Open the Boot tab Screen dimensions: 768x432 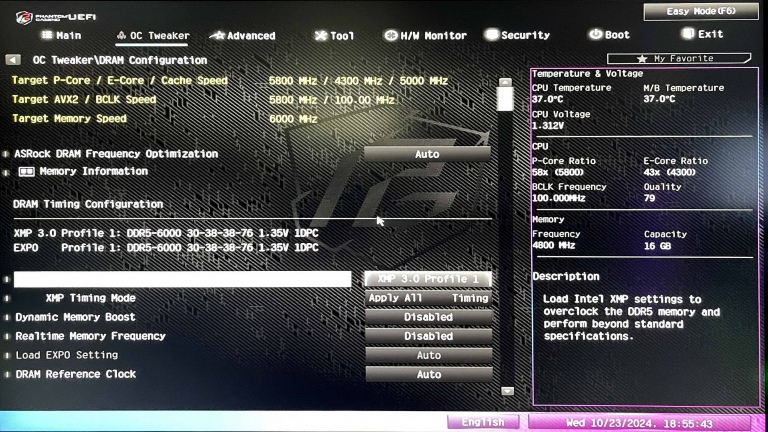609,34
